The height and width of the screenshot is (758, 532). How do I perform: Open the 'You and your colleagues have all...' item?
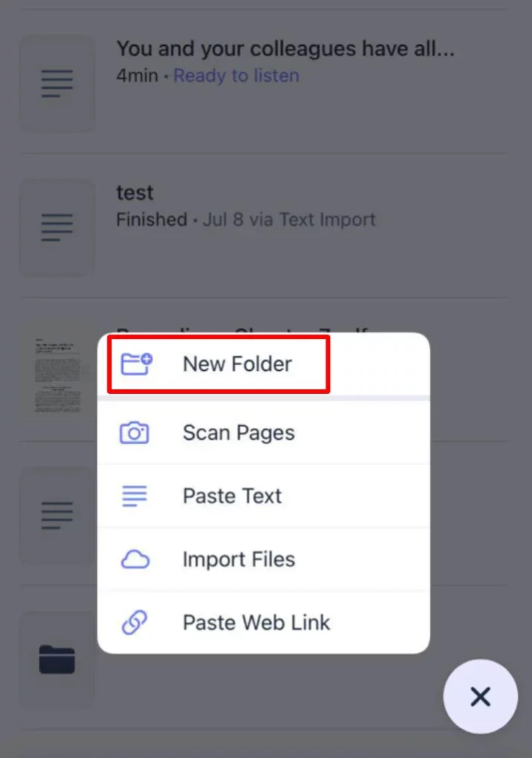263,83
